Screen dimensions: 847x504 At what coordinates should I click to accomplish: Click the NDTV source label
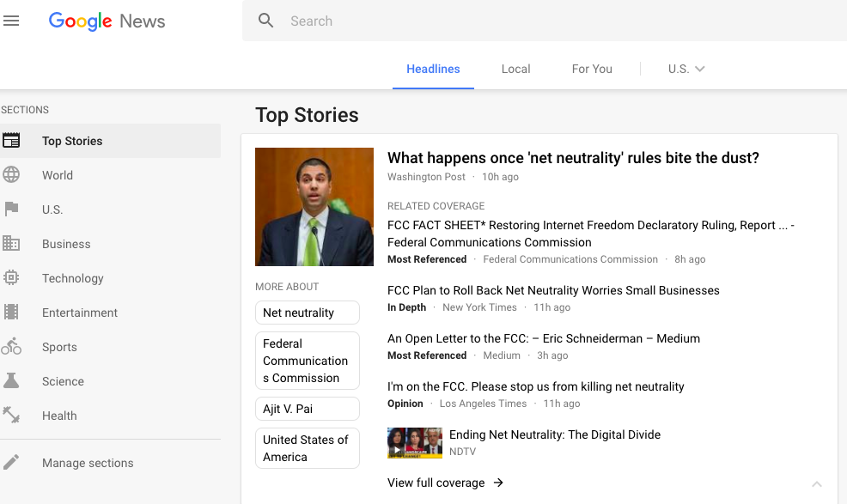[x=462, y=452]
